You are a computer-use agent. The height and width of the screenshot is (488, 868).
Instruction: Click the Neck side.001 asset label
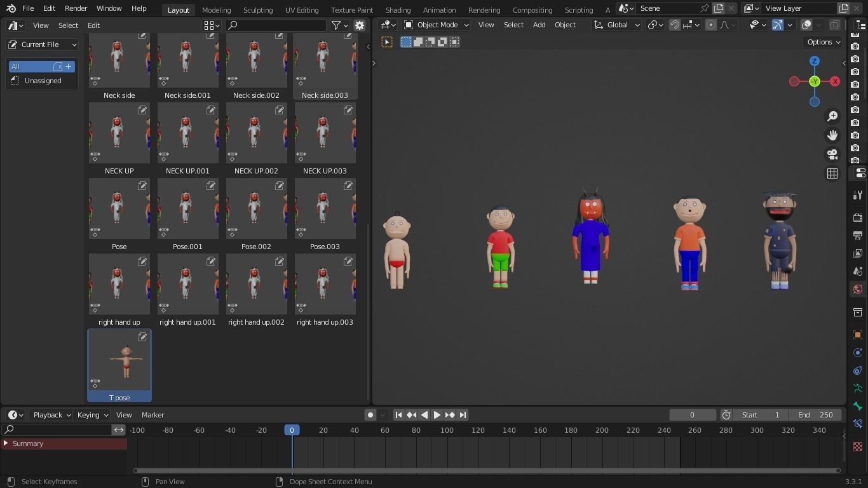(x=187, y=95)
